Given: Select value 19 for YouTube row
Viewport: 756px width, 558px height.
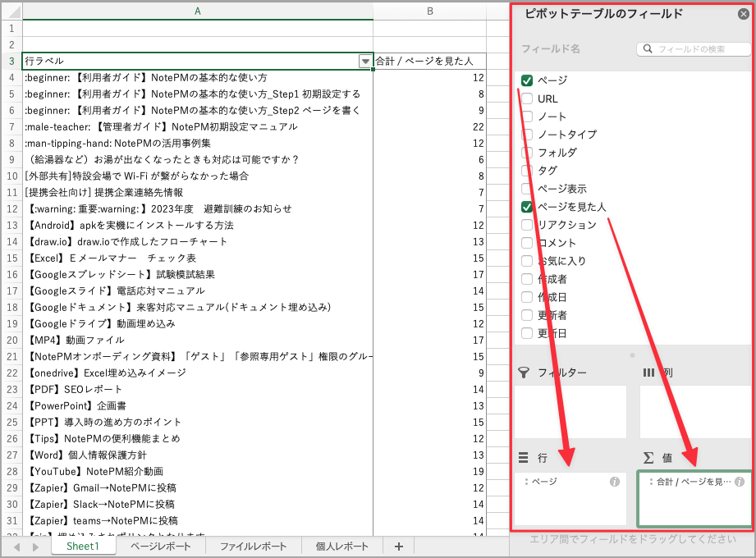Looking at the screenshot, I should point(429,472).
